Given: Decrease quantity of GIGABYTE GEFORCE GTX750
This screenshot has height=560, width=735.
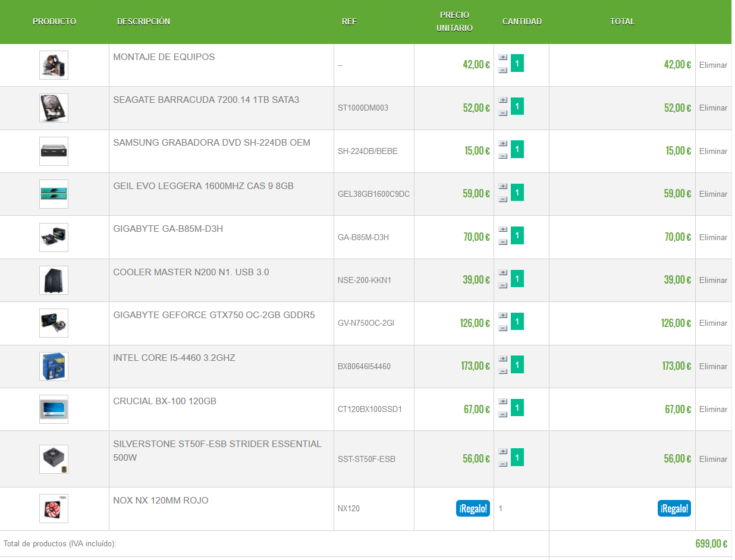Looking at the screenshot, I should point(502,328).
